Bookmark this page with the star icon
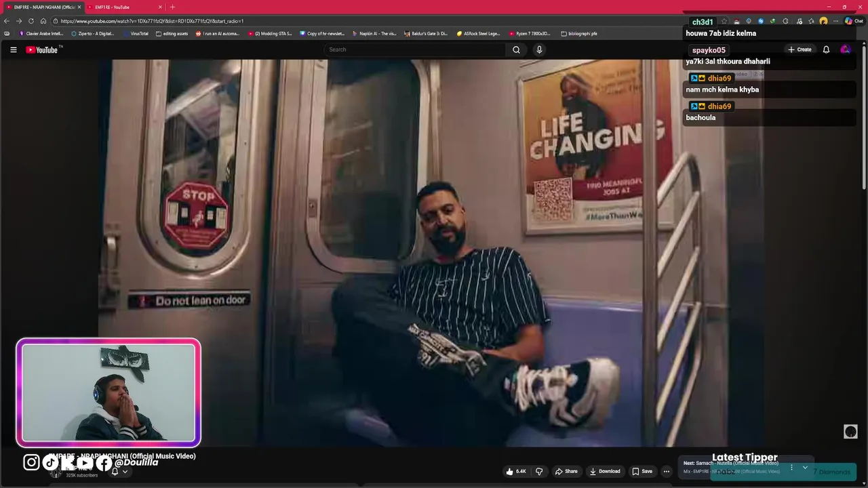This screenshot has height=488, width=868. (724, 21)
